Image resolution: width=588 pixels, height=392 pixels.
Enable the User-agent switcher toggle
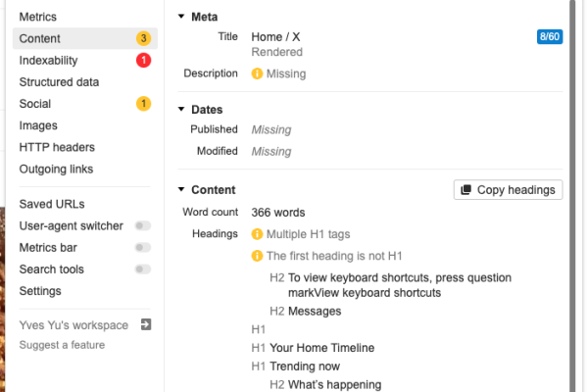point(143,225)
